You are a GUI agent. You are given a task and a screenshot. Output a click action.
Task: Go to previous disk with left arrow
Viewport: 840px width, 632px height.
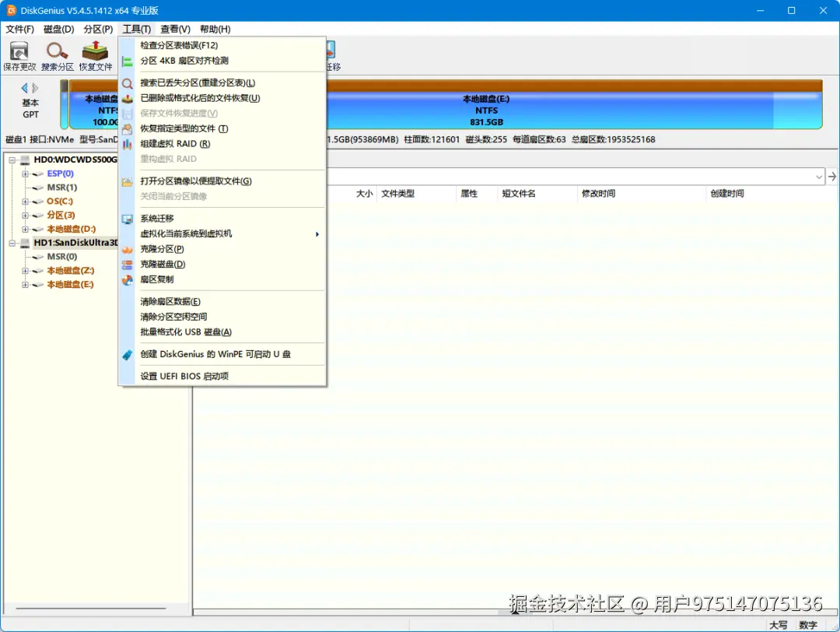[24, 88]
